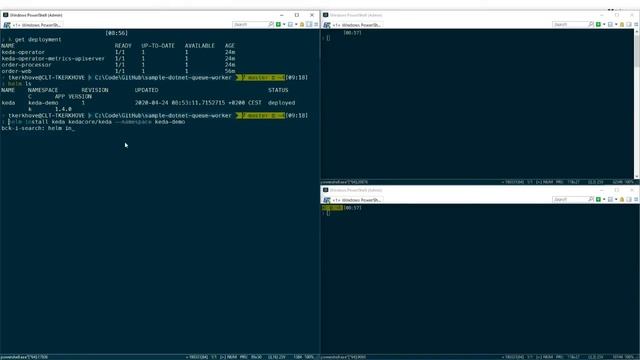
Task: Click 'UP-TO-DATE' column header
Action: tap(158, 46)
